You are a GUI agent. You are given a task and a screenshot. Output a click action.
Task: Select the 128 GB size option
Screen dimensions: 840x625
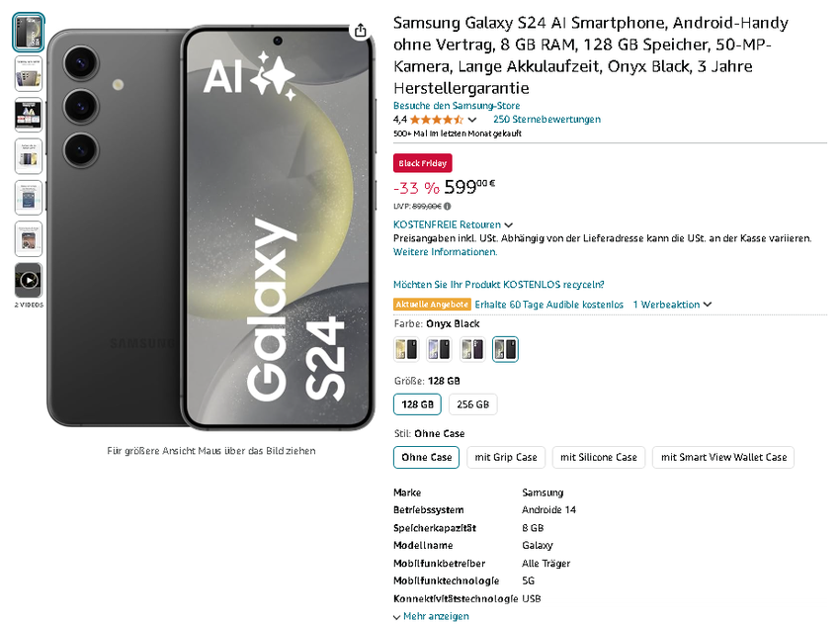click(x=417, y=404)
